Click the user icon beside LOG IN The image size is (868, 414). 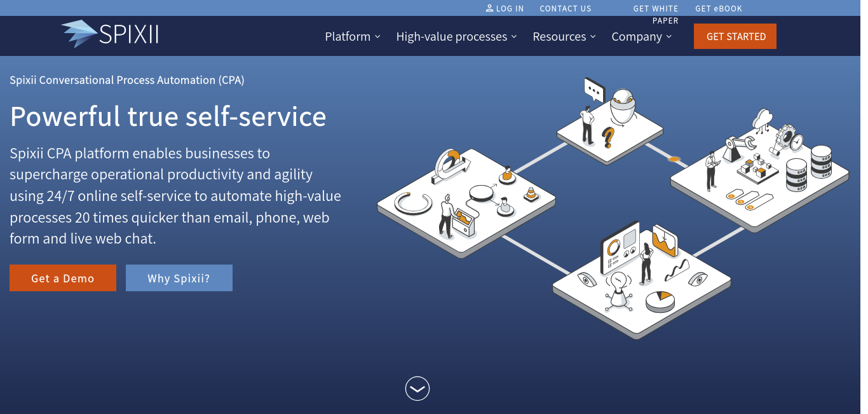pyautogui.click(x=489, y=8)
